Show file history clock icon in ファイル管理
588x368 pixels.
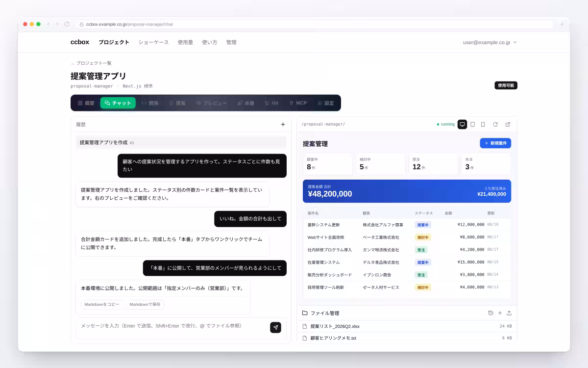point(490,313)
